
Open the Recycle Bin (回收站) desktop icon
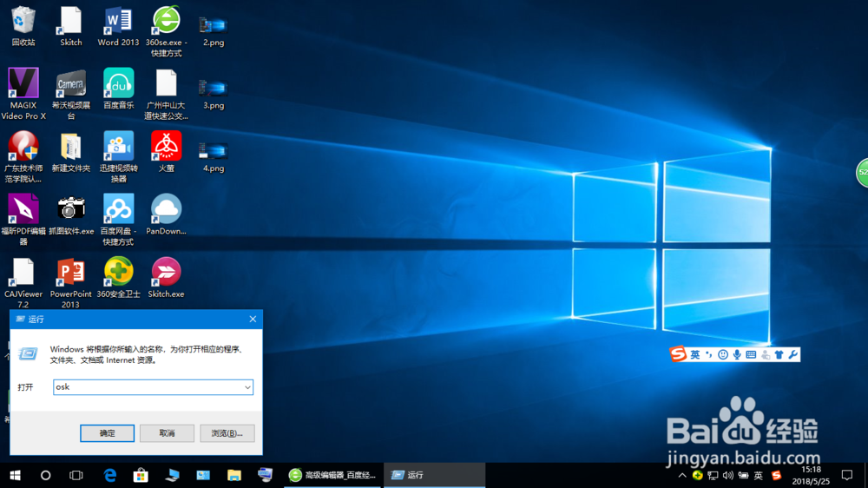click(x=23, y=21)
